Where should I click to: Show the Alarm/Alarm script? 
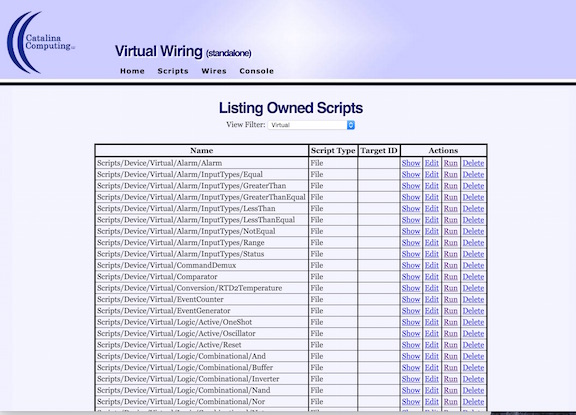[x=411, y=163]
